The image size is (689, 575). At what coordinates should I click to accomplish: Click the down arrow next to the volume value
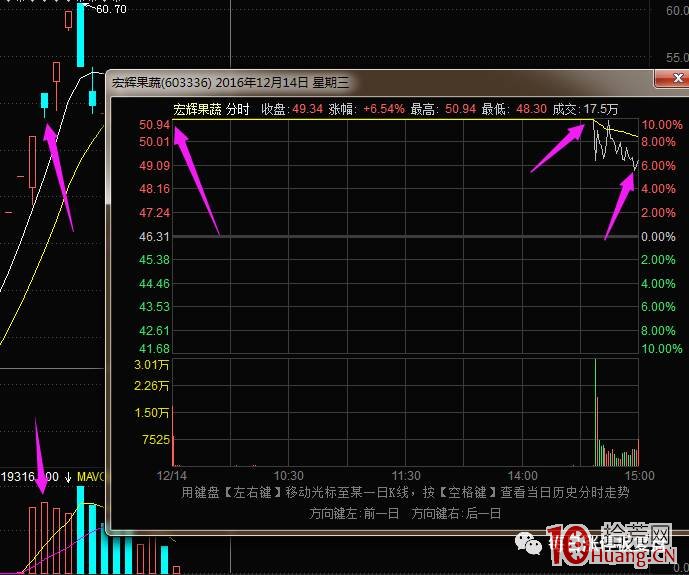[x=68, y=477]
